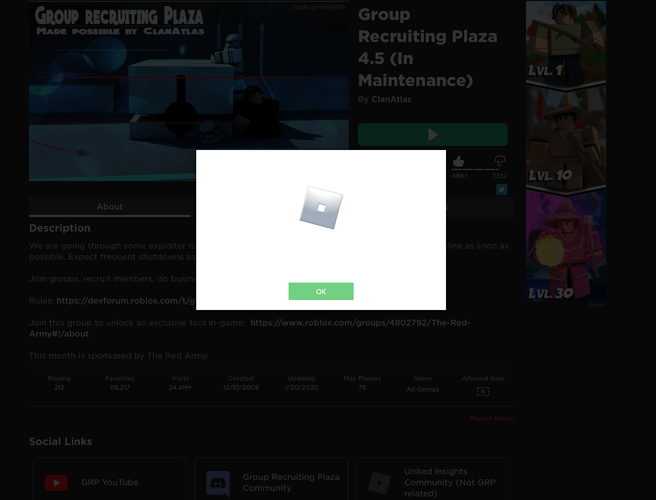656x500 pixels.
Task: Click the 48K+ likes count
Action: [x=460, y=176]
